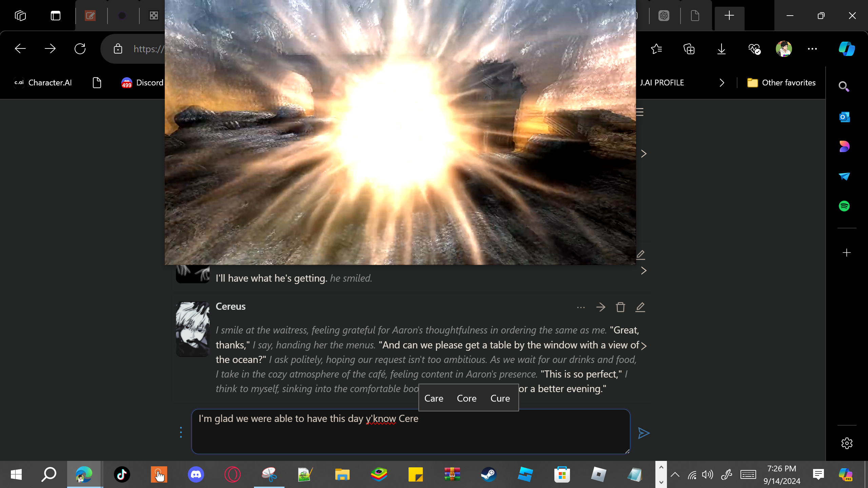Screen dimensions: 868x488
Task: Open the Downloads toolbar button
Action: coord(722,49)
